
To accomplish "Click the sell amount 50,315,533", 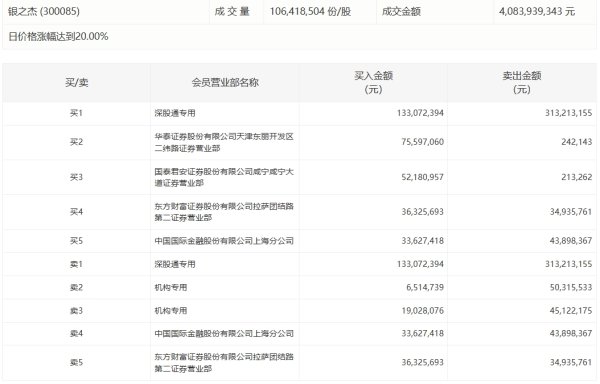I will click(571, 287).
